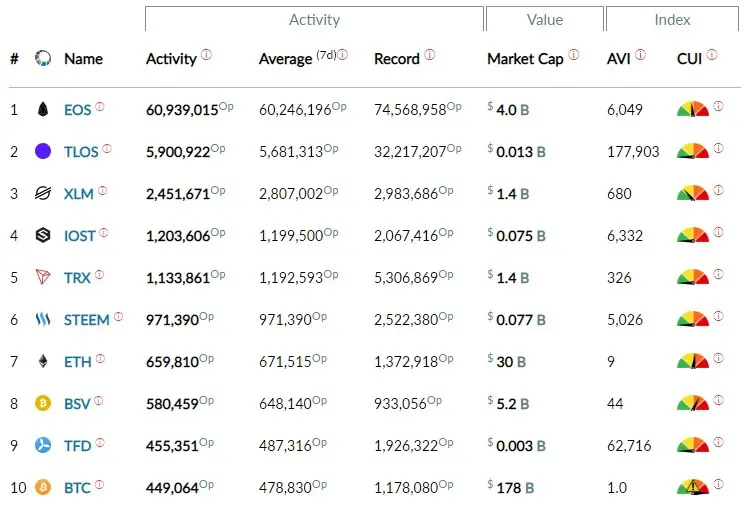Click the CUI gauge icon in BSV row
745x505 pixels.
pyautogui.click(x=693, y=403)
